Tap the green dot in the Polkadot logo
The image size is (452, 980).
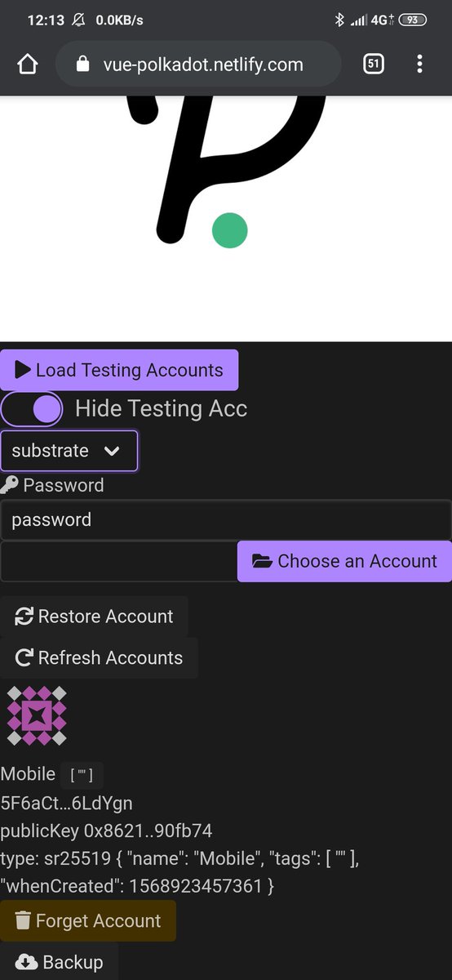click(230, 230)
